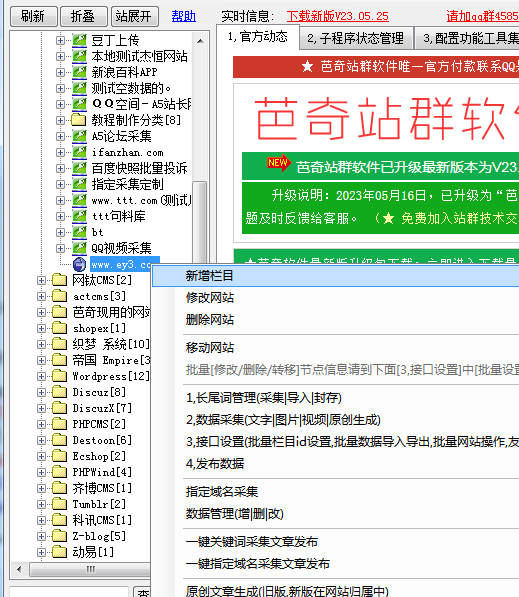519x597 pixels.
Task: Click the Discuz[8] folder icon
Action: point(59,392)
